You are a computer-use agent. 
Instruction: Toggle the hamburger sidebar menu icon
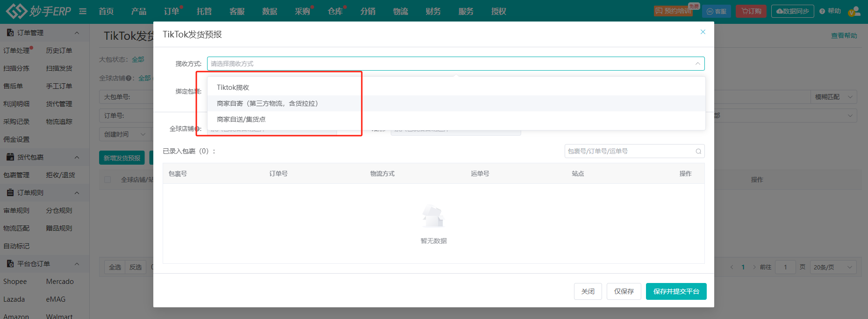point(83,11)
